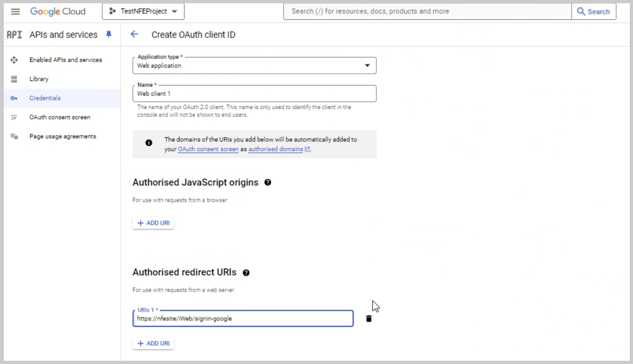
Task: Add URI under Authorised JavaScript origins
Action: pos(153,223)
